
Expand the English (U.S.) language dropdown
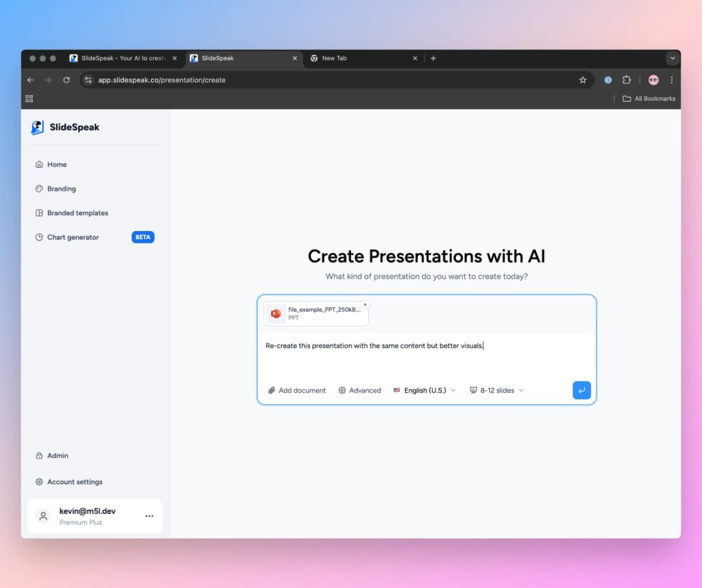(424, 390)
